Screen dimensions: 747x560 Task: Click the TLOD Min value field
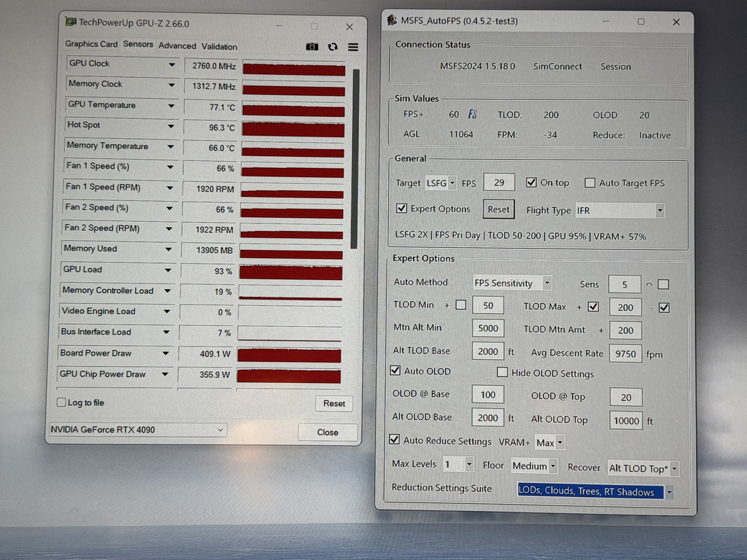pyautogui.click(x=488, y=305)
